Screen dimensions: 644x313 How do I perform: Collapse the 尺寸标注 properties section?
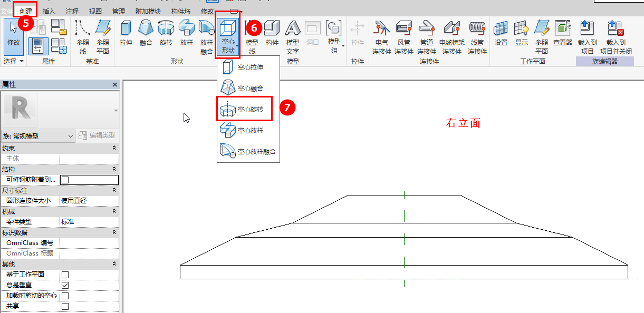tap(114, 190)
